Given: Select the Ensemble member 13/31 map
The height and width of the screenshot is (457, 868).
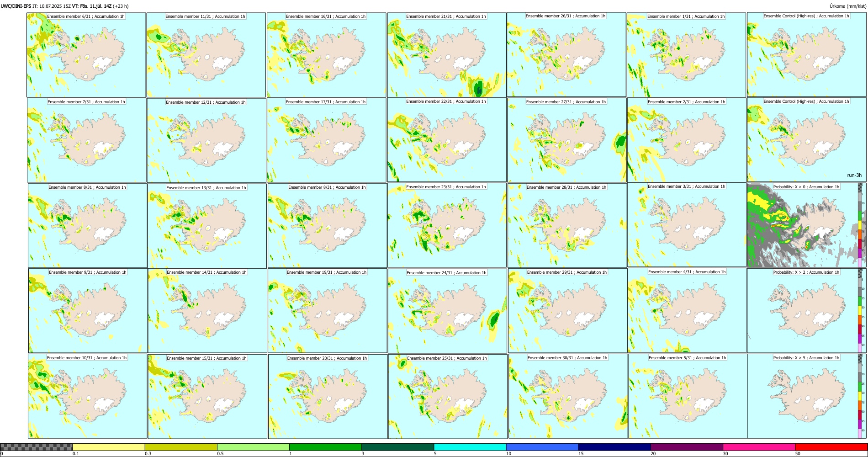Looking at the screenshot, I should coord(207,226).
